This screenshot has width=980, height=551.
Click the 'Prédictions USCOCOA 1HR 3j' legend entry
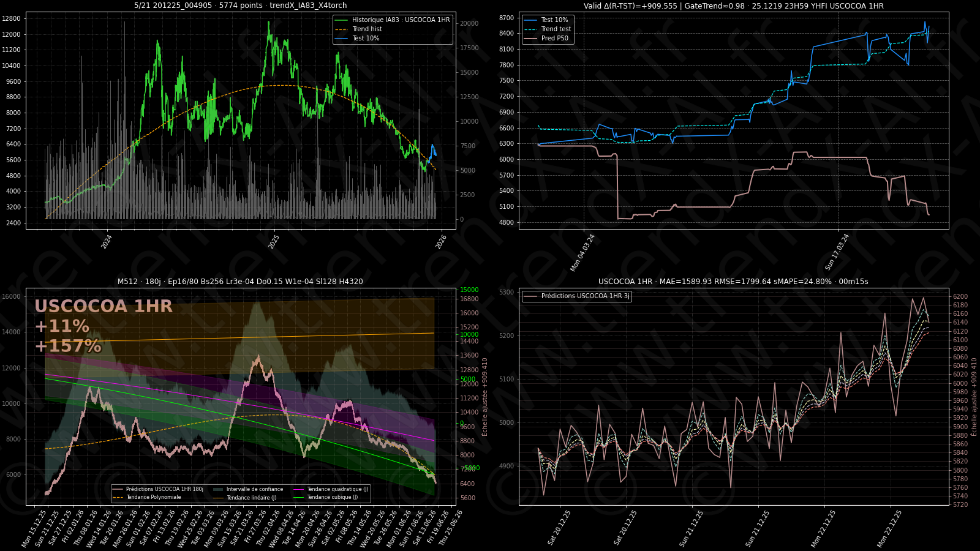(585, 296)
